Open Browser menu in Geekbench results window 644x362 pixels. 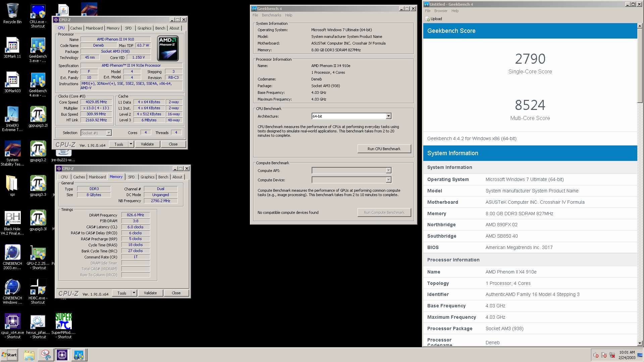[x=441, y=11]
